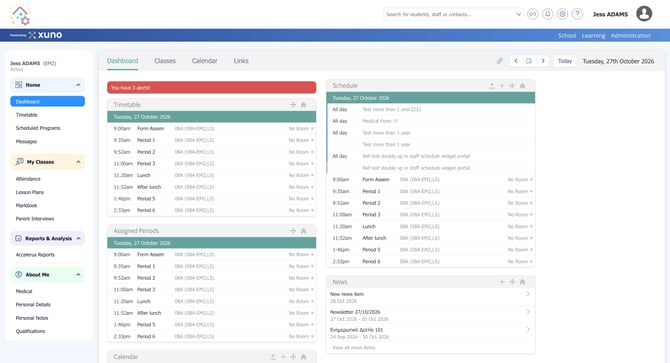The height and width of the screenshot is (363, 670).
Task: Switch to the Classes tab
Action: 165,61
